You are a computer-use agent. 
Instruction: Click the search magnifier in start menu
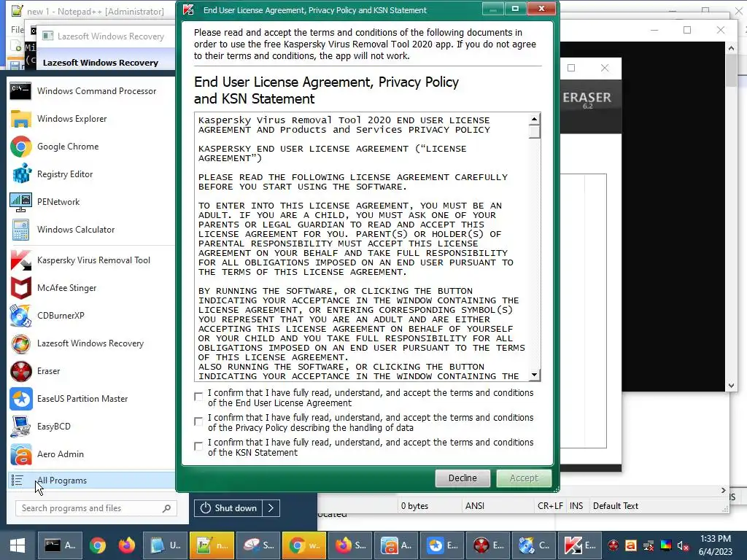pyautogui.click(x=167, y=508)
